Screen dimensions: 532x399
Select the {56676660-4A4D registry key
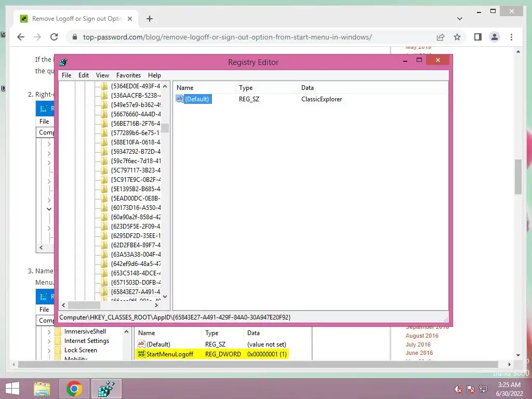point(136,114)
